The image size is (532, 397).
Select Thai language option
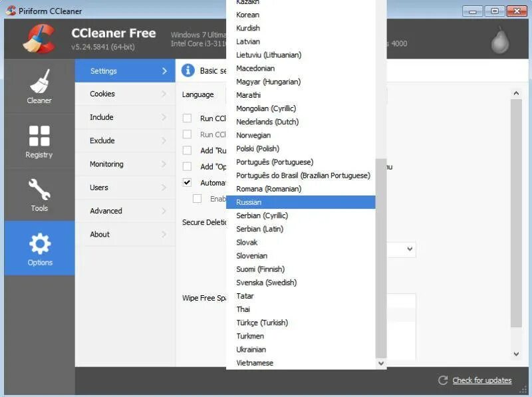tap(301, 309)
